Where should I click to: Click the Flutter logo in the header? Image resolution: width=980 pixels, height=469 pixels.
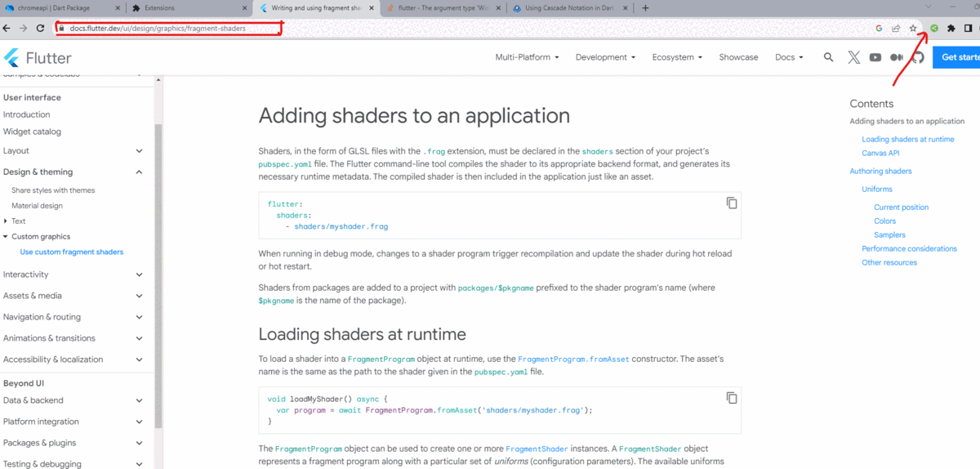[x=38, y=58]
